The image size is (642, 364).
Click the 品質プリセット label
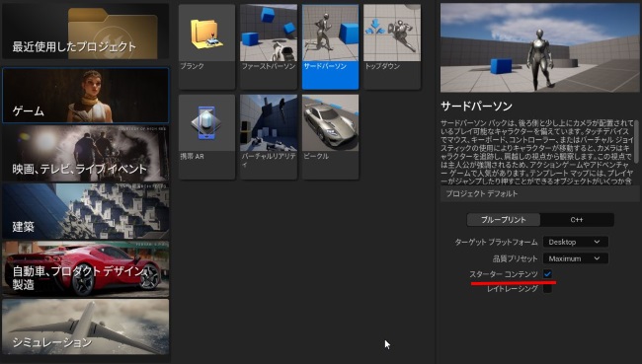pyautogui.click(x=515, y=258)
